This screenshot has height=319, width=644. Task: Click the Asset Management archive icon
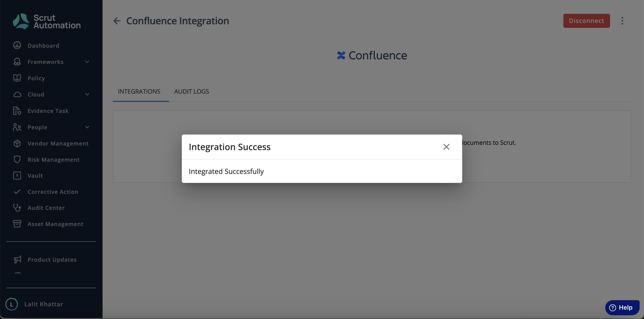pos(17,224)
